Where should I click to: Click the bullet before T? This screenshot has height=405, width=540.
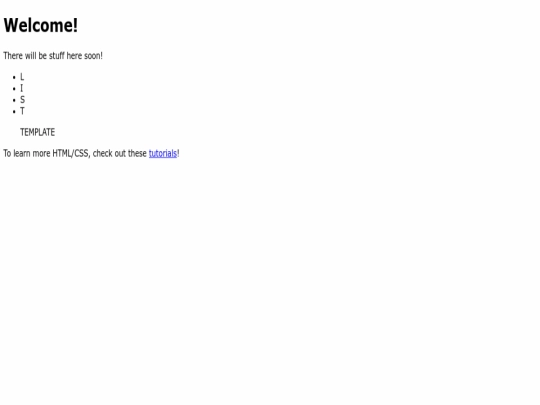coord(14,112)
